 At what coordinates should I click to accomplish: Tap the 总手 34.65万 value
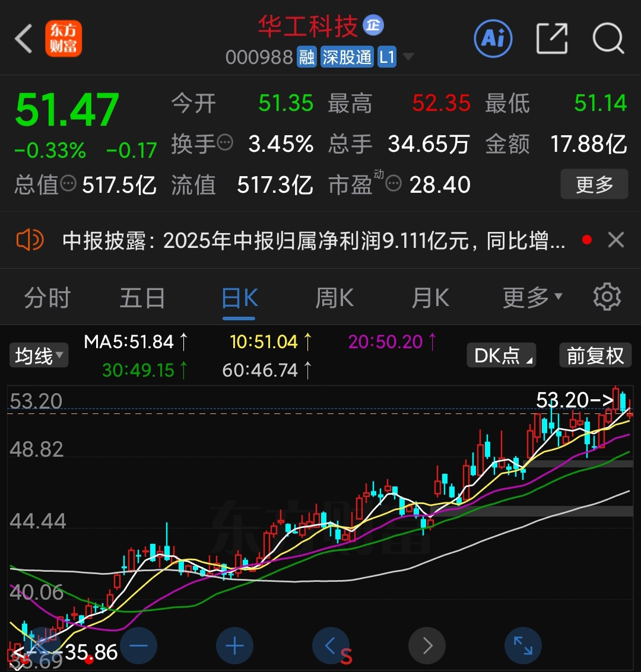coord(429,144)
